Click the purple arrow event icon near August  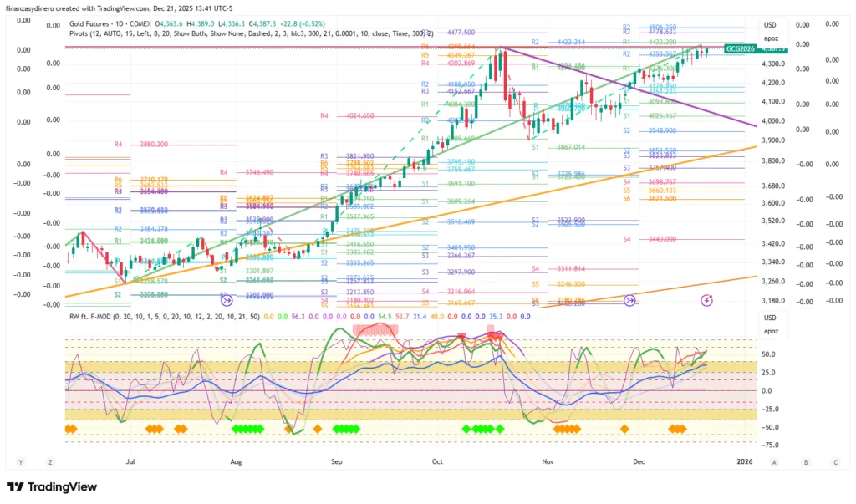point(225,299)
